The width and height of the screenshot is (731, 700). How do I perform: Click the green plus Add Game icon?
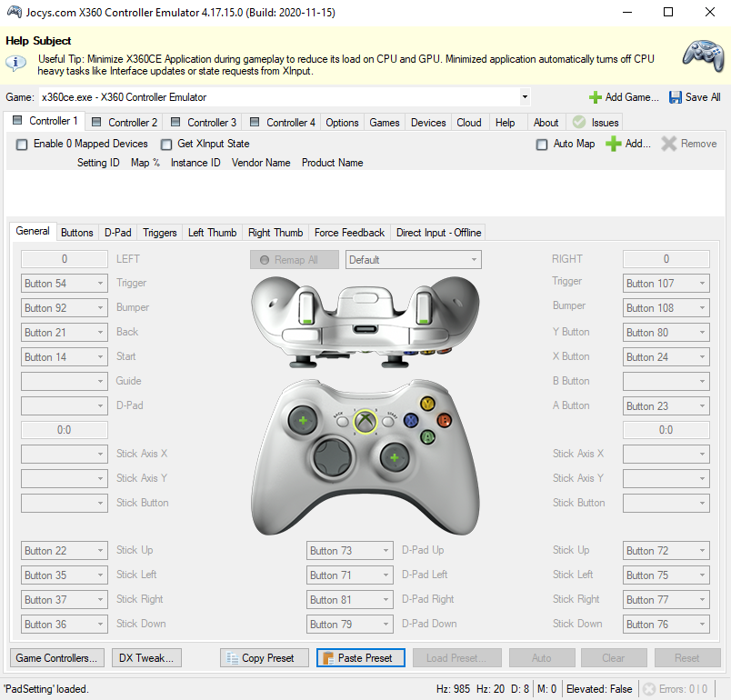(x=596, y=97)
